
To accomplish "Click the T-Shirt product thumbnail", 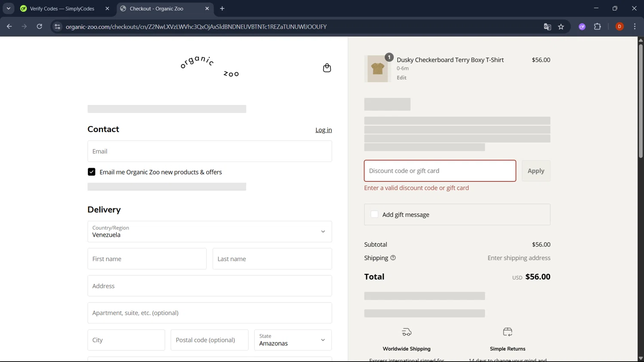I will pyautogui.click(x=378, y=69).
